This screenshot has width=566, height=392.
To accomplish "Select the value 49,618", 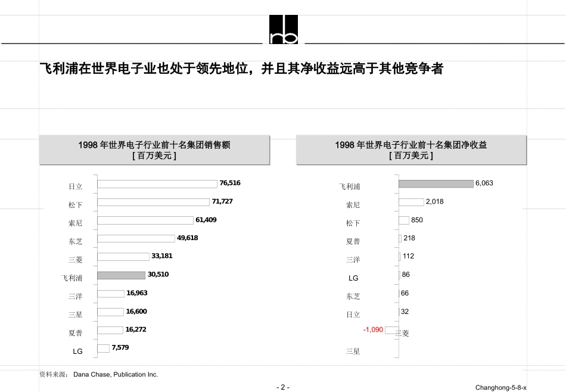I will (187, 238).
